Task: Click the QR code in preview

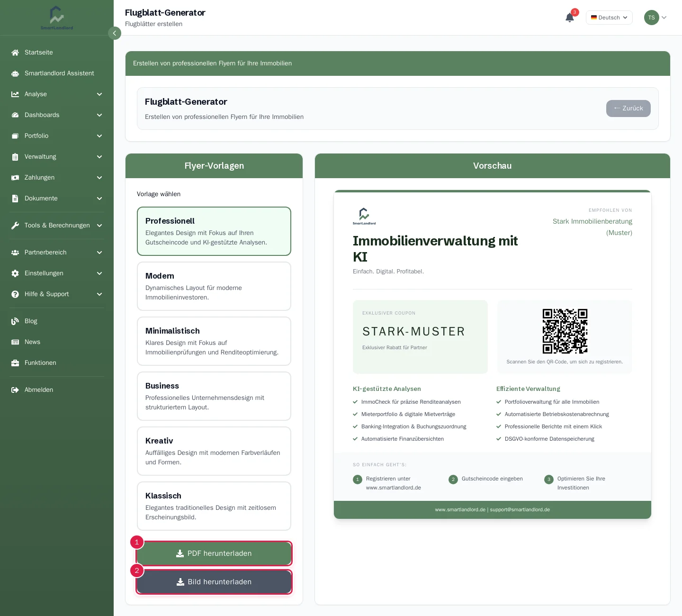Action: click(565, 331)
